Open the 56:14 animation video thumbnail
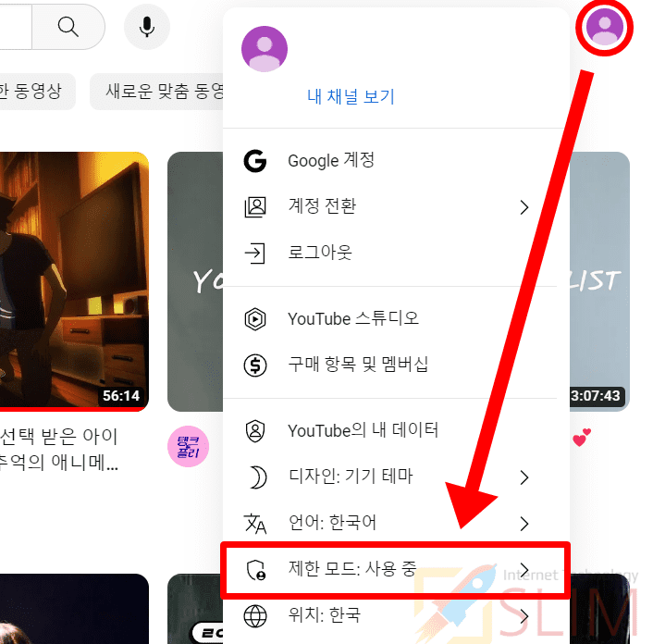This screenshot has width=653, height=644. pos(74,281)
